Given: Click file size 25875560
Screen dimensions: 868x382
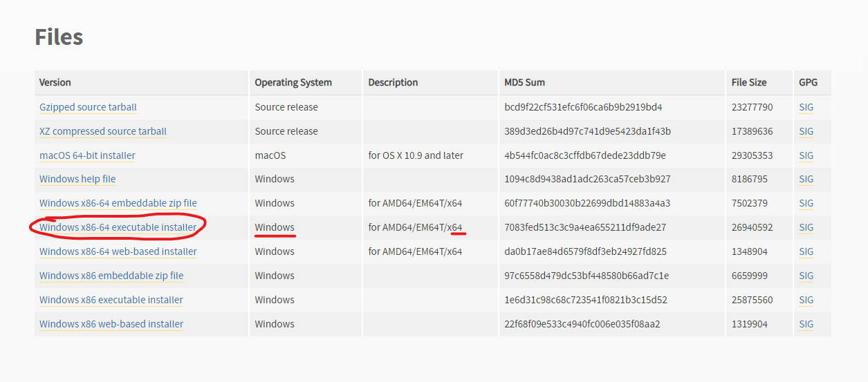Looking at the screenshot, I should [752, 300].
